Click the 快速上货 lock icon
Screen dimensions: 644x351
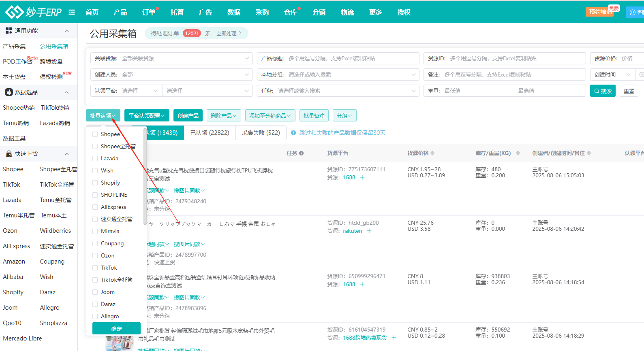pos(9,154)
